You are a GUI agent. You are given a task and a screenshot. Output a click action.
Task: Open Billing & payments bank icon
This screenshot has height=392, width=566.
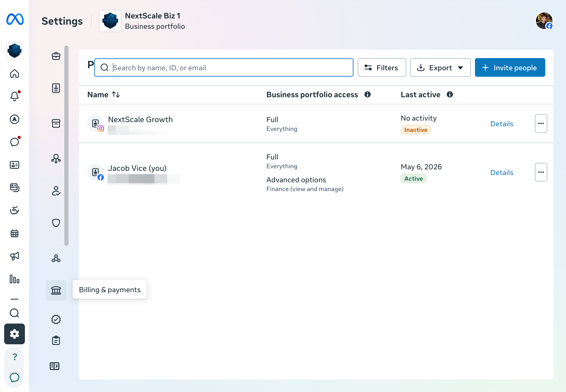coord(56,290)
